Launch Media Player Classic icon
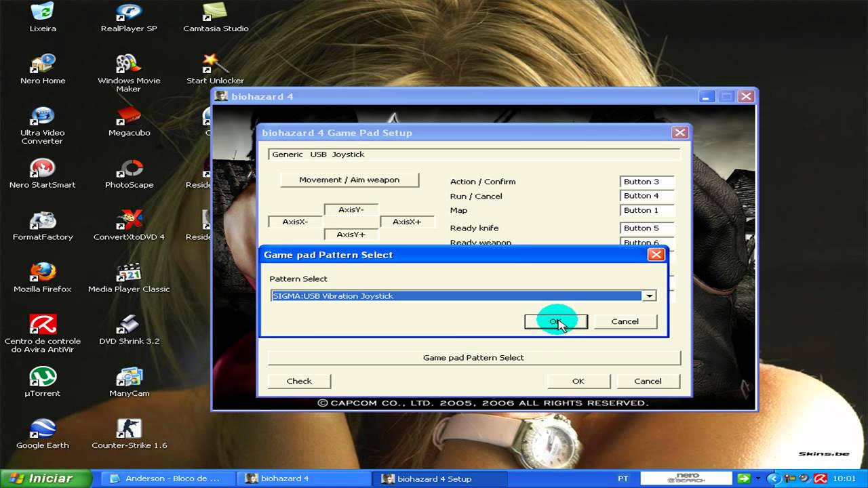 click(129, 279)
